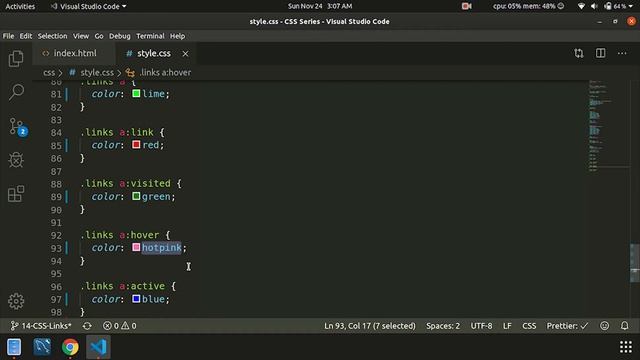The image size is (640, 360).
Task: Open the system menu arrow in top bar
Action: [631, 7]
